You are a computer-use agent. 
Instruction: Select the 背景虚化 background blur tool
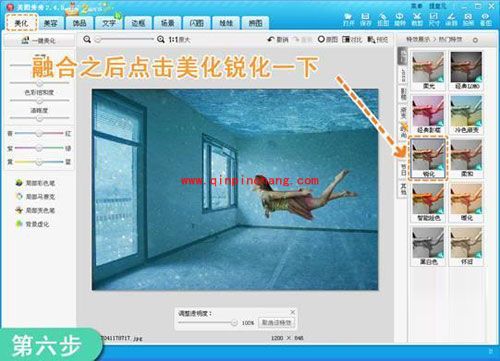[32, 224]
